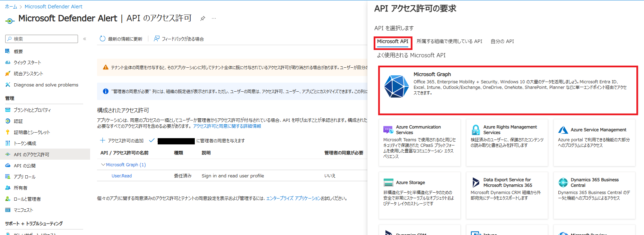Open the Microsoft Defender Alert breadcrumb link

(x=53, y=7)
